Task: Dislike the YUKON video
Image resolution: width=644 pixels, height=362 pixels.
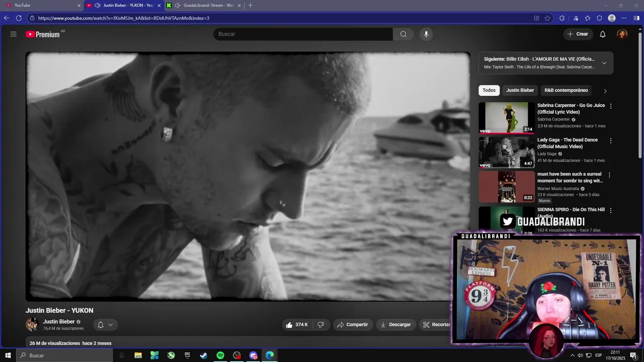Action: (x=321, y=325)
